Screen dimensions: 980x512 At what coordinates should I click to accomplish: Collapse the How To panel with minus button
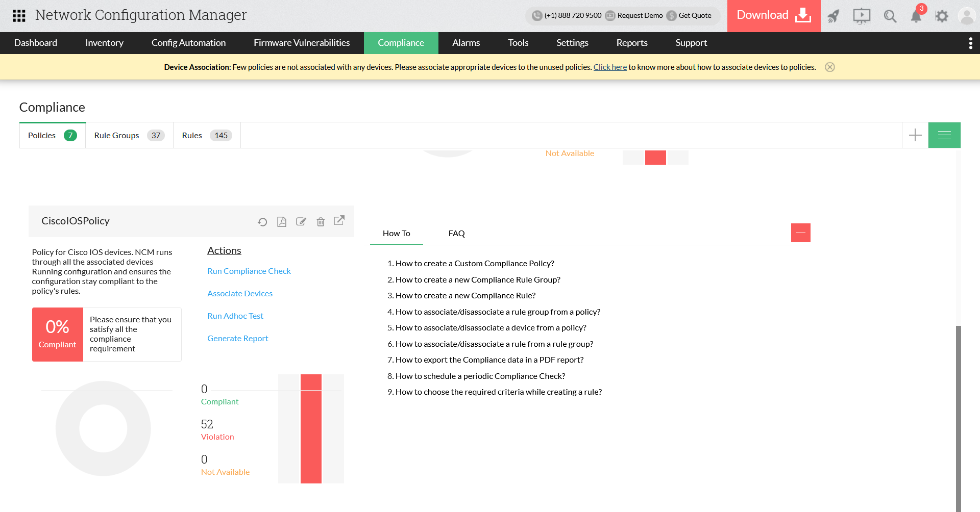tap(800, 233)
